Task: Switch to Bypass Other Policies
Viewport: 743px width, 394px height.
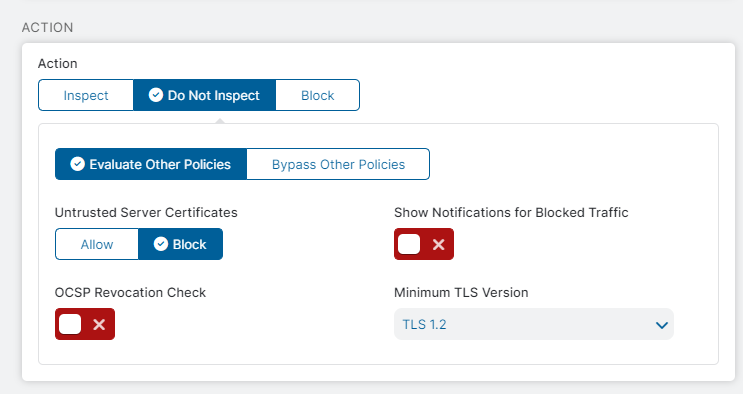Action: [338, 164]
